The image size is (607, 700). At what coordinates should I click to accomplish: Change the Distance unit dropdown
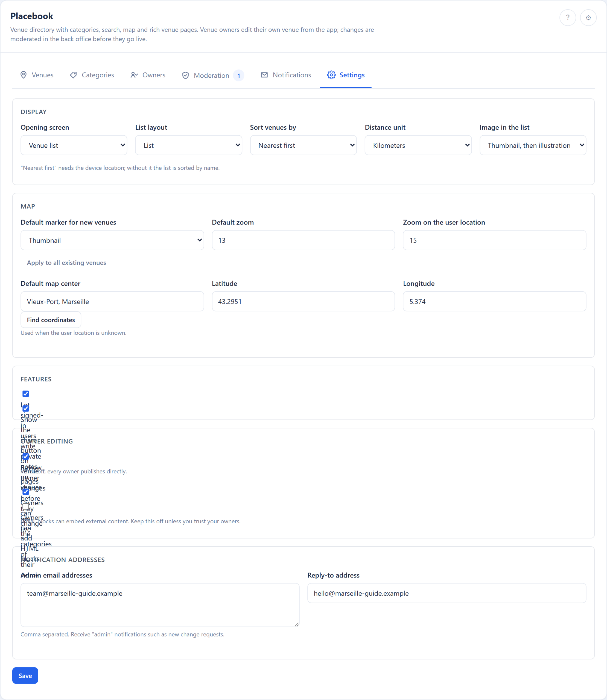coord(418,145)
